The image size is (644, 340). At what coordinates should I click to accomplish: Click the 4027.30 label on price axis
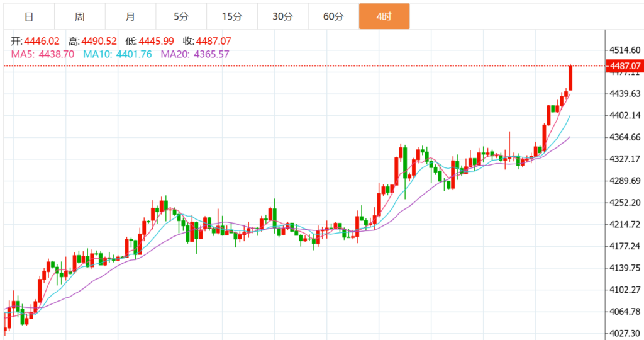point(624,333)
